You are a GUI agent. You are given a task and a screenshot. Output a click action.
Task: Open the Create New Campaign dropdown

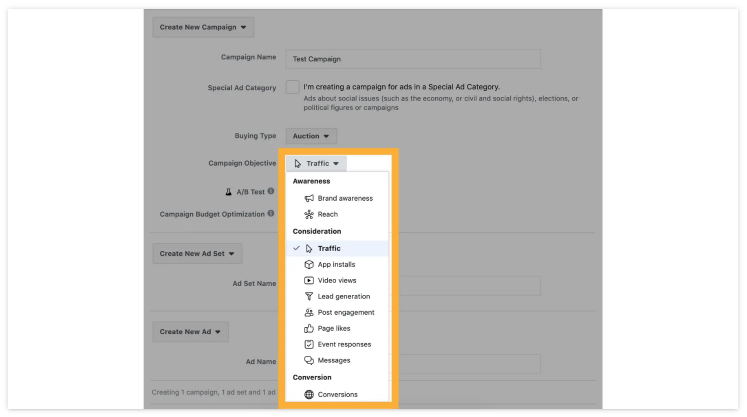203,27
